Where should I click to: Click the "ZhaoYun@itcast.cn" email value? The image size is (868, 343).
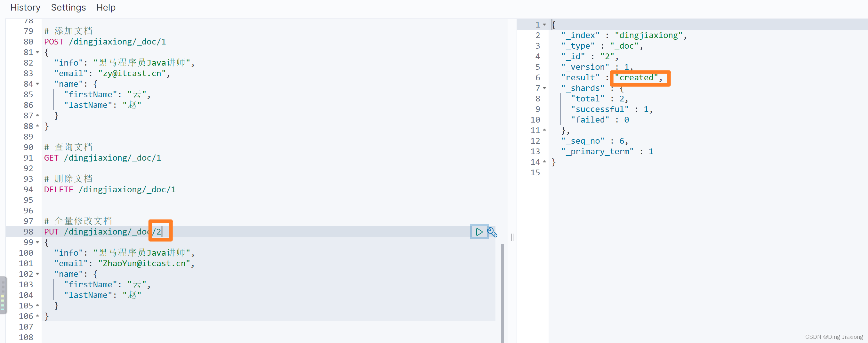pyautogui.click(x=144, y=263)
